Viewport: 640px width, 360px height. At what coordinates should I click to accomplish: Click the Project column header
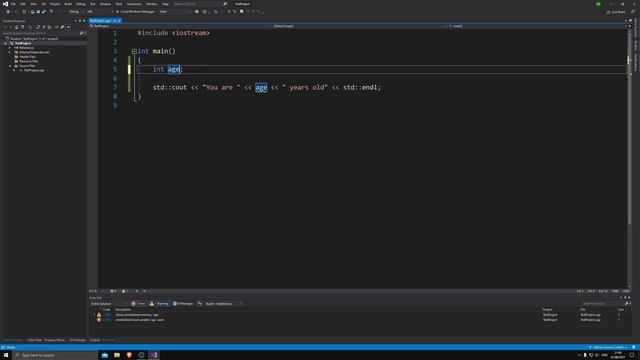547,310
